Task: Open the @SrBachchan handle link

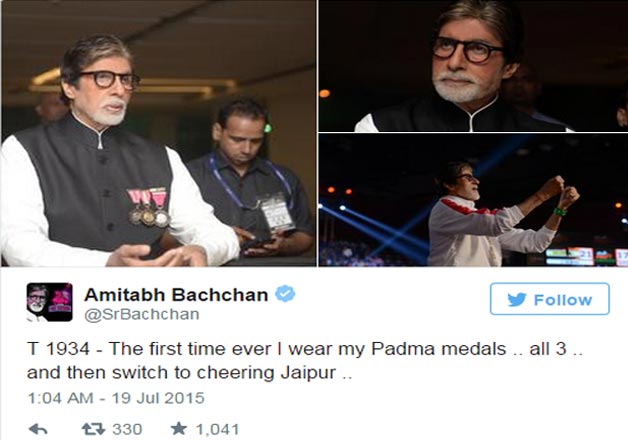Action: (x=142, y=314)
